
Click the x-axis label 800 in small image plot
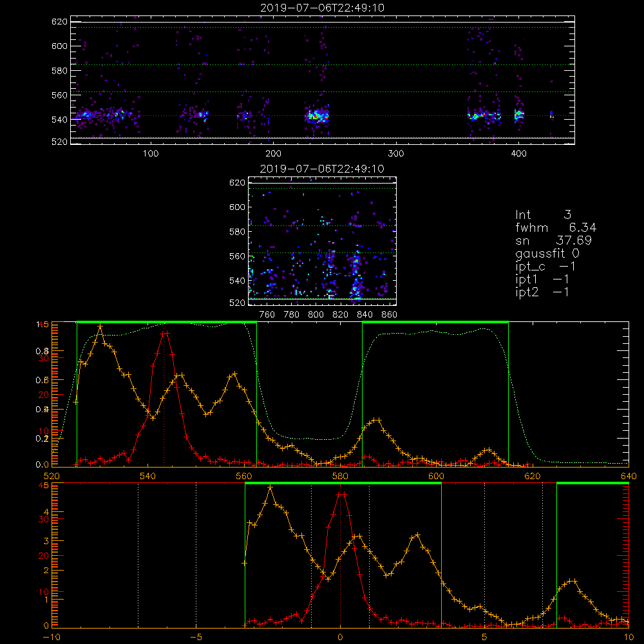pyautogui.click(x=316, y=315)
